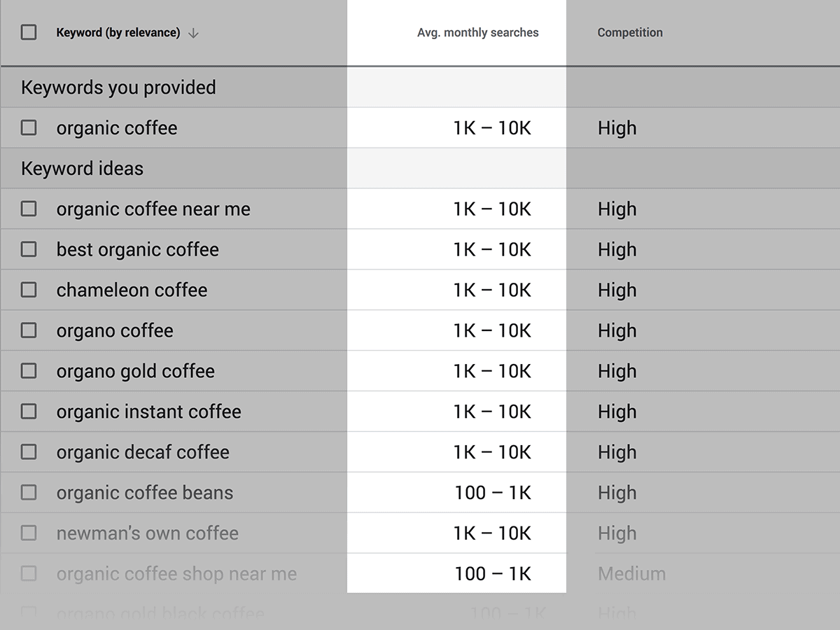The height and width of the screenshot is (630, 840).
Task: Click the Avg. monthly searches column header
Action: (477, 33)
